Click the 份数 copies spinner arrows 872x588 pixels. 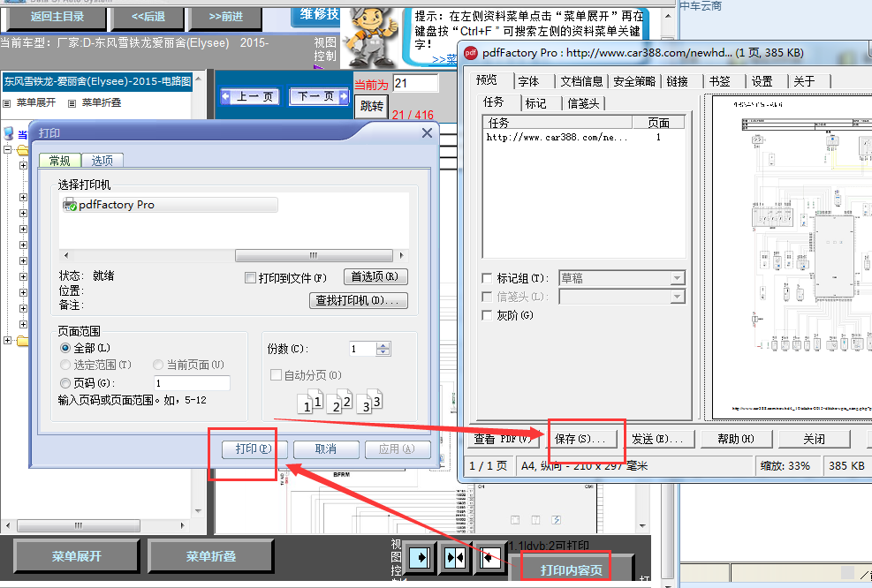(383, 349)
